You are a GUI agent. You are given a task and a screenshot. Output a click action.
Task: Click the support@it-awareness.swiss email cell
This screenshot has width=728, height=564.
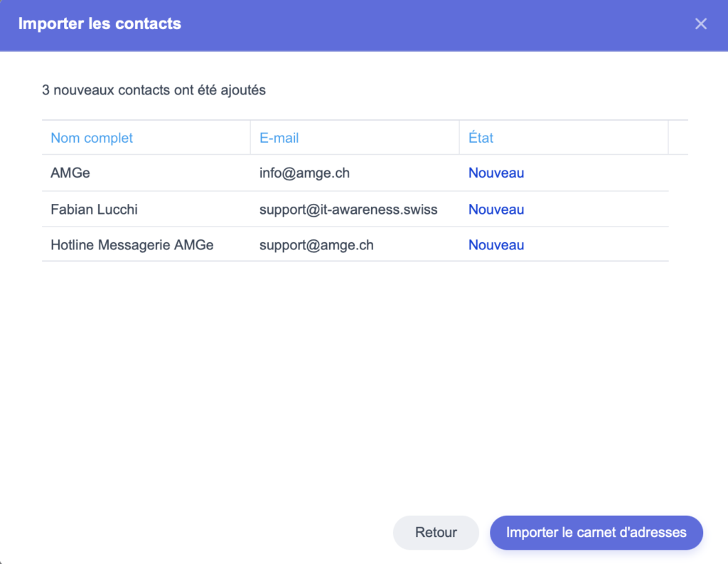pyautogui.click(x=348, y=210)
